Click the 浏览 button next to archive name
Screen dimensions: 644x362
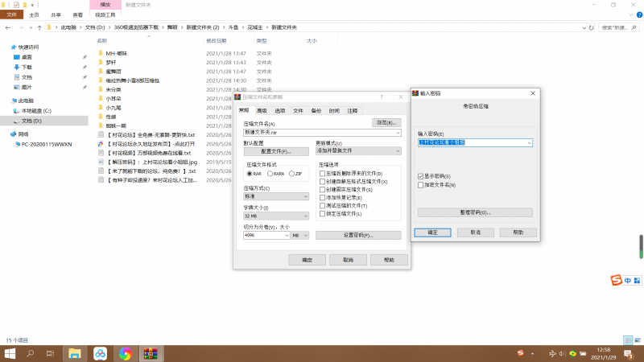click(387, 121)
